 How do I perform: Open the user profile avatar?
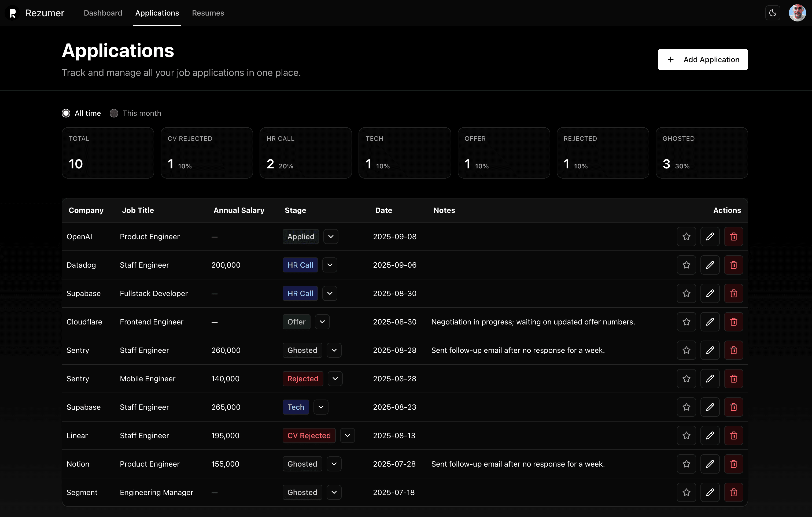click(797, 13)
